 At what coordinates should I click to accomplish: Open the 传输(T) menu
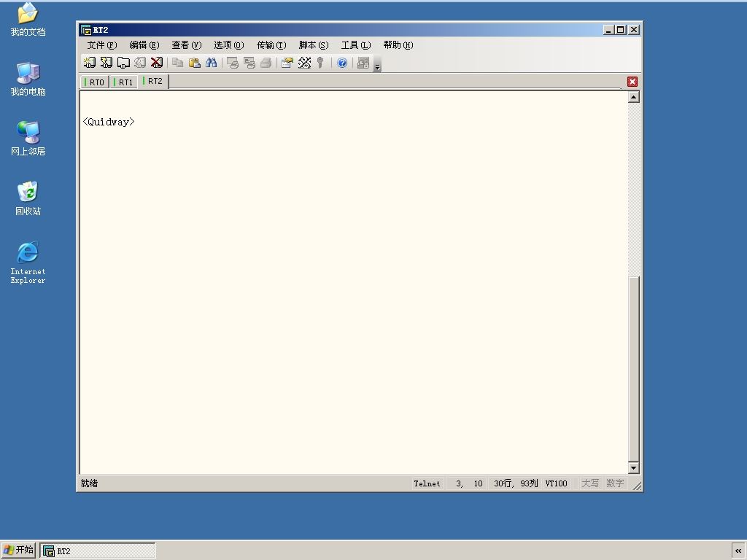pos(271,44)
